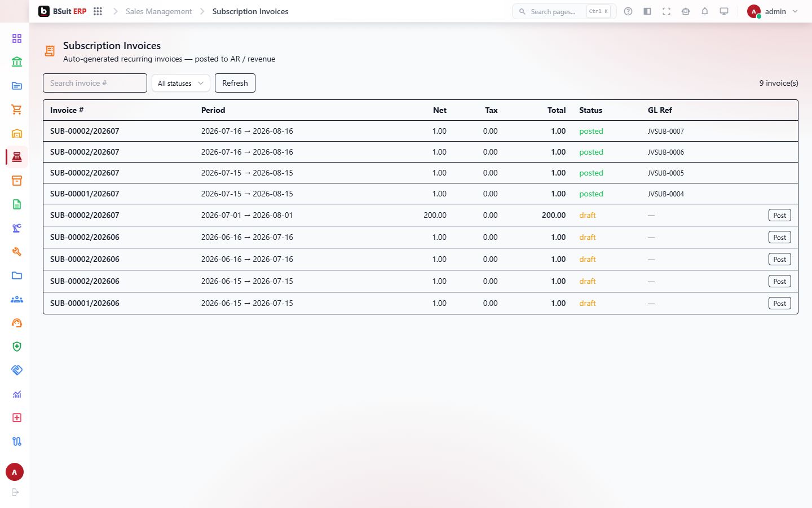Open the shopping cart module in sidebar

tap(17, 110)
